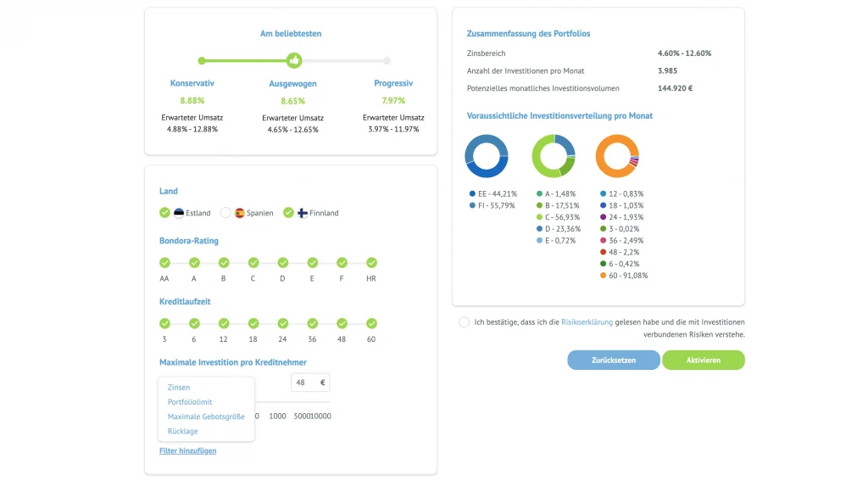Image resolution: width=868 pixels, height=481 pixels.
Task: Deselect the 60 month loan duration
Action: pyautogui.click(x=371, y=323)
